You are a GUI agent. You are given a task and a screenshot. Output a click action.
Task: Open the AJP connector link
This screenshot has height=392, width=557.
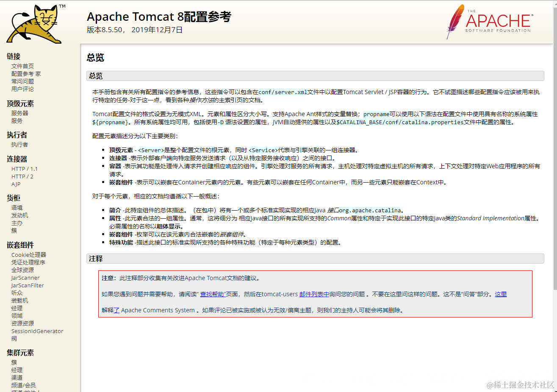(16, 184)
